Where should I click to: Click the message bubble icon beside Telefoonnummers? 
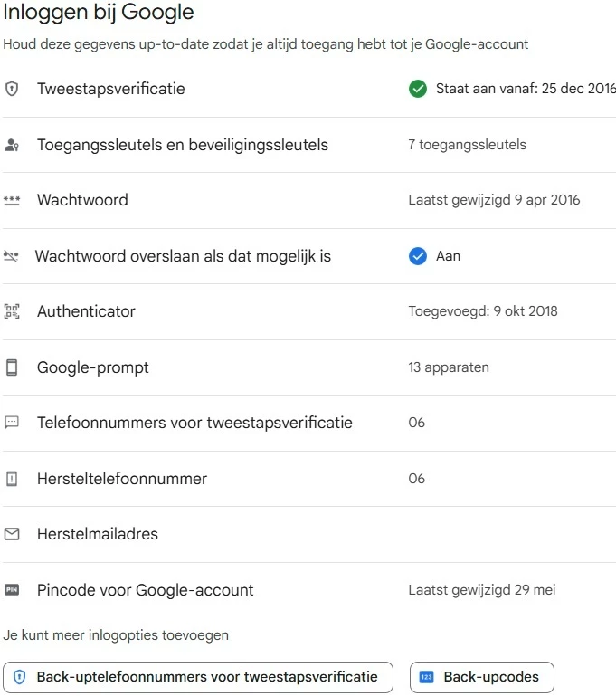click(x=12, y=423)
